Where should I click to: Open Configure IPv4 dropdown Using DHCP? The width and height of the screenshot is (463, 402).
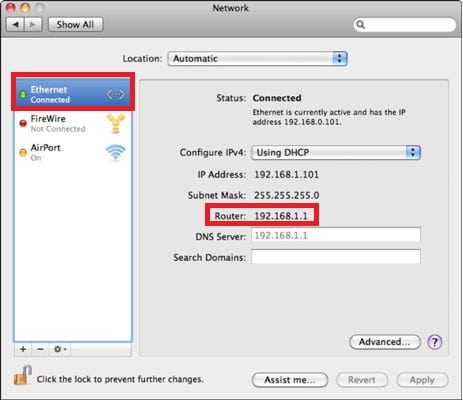click(x=336, y=153)
